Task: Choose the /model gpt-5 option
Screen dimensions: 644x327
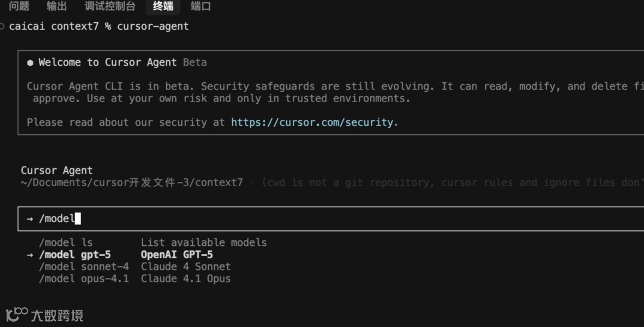Action: point(75,255)
